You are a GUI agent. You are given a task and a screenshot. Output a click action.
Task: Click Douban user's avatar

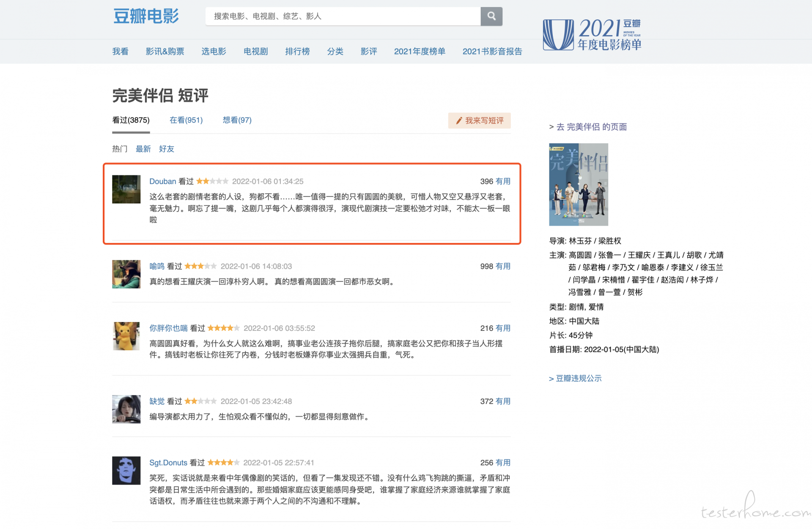point(126,189)
